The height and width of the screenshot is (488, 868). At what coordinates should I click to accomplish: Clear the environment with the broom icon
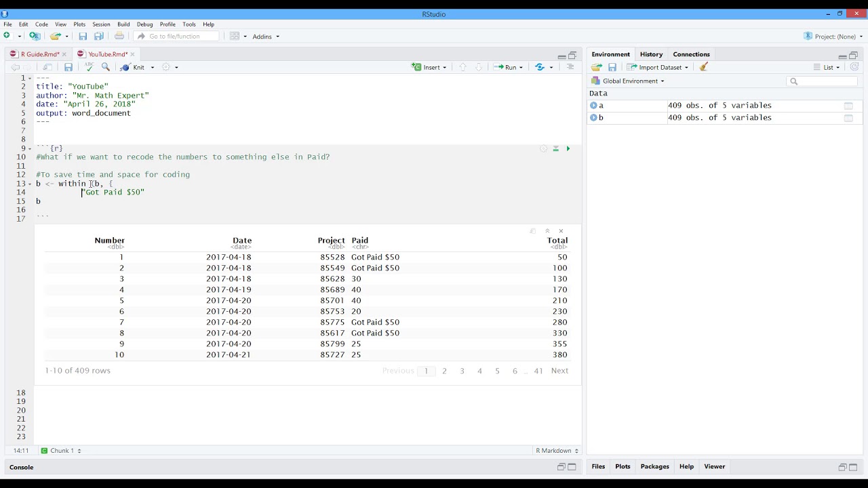click(704, 67)
